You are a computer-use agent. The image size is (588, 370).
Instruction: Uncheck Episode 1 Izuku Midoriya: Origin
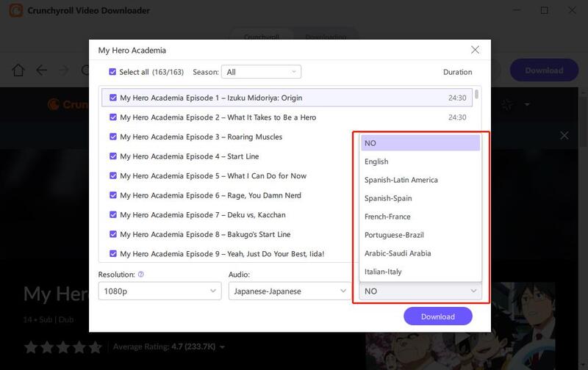pos(113,98)
